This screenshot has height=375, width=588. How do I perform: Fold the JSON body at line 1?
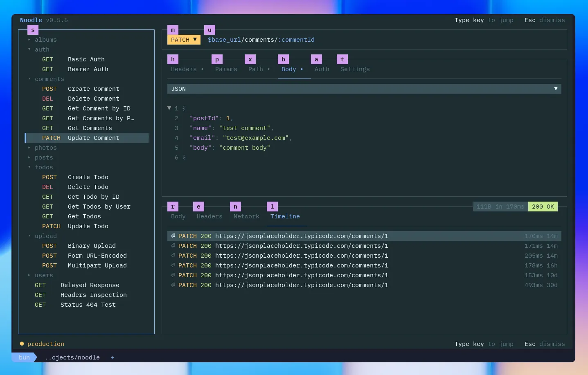point(169,108)
